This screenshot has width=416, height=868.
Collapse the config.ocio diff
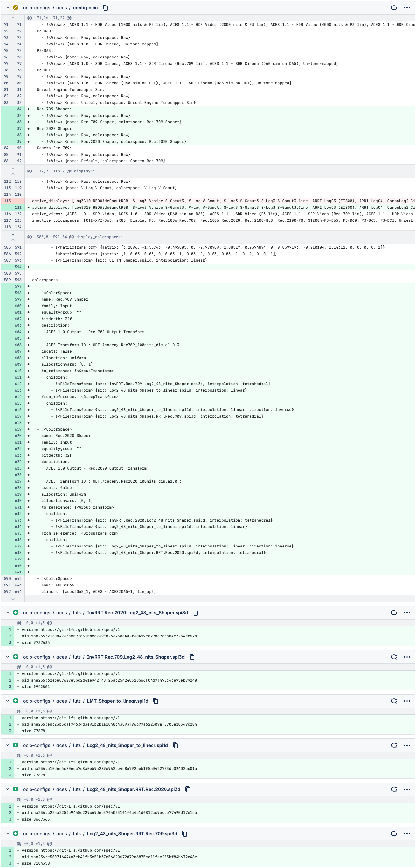8,8
